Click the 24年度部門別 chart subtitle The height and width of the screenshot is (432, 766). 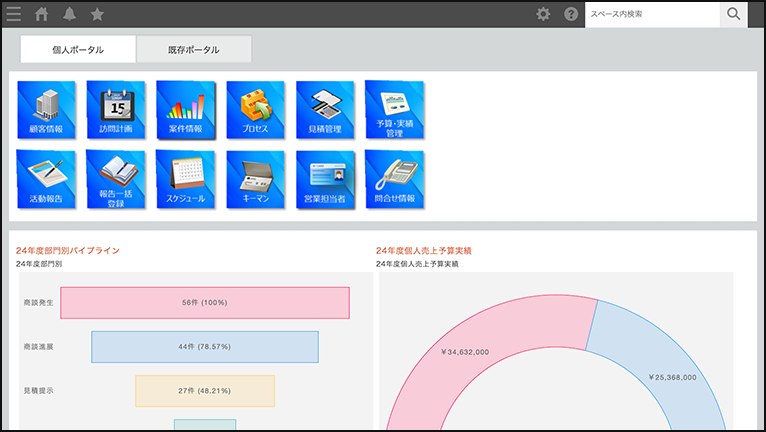(39, 264)
